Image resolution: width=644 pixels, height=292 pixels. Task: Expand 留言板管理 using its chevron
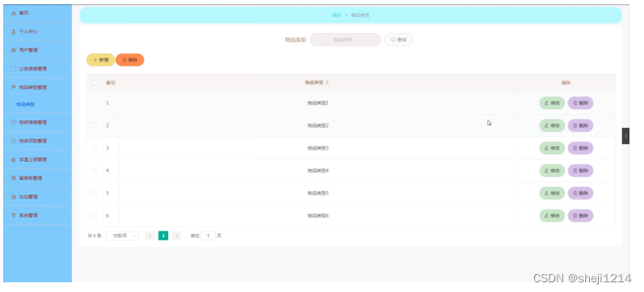pyautogui.click(x=64, y=178)
